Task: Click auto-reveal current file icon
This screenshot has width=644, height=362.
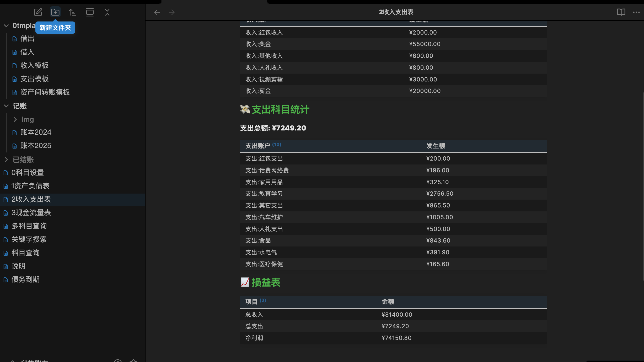Action: (x=90, y=12)
